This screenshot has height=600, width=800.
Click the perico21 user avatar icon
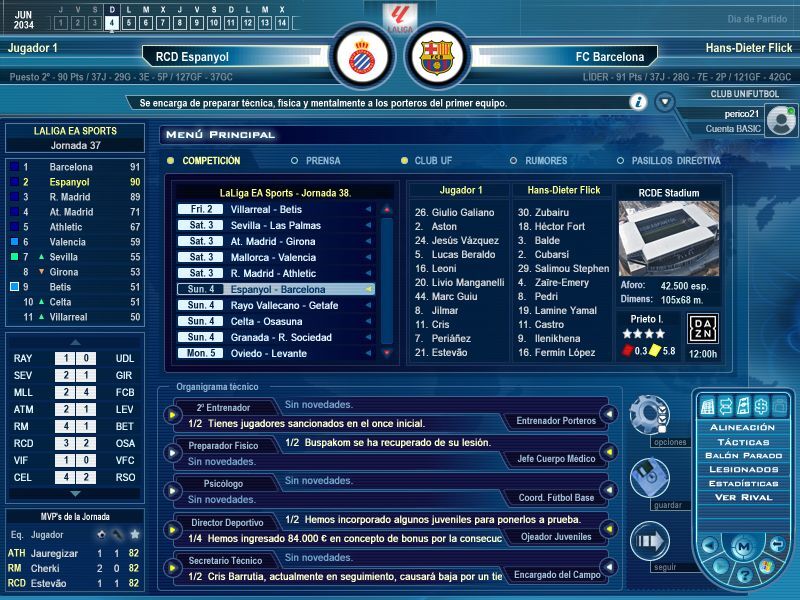(783, 119)
